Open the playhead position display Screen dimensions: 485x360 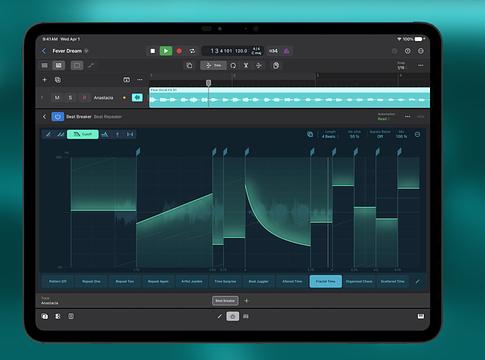[x=233, y=51]
